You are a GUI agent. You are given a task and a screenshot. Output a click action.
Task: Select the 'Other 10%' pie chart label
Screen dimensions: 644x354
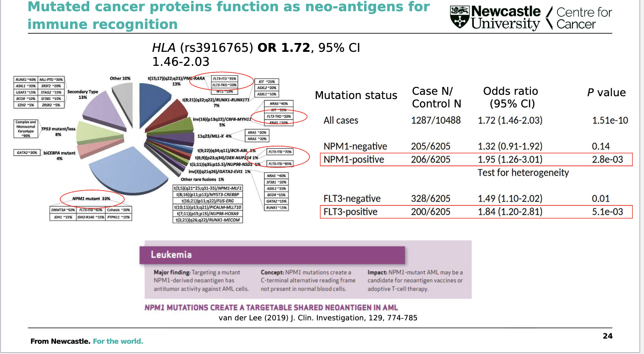click(x=120, y=78)
